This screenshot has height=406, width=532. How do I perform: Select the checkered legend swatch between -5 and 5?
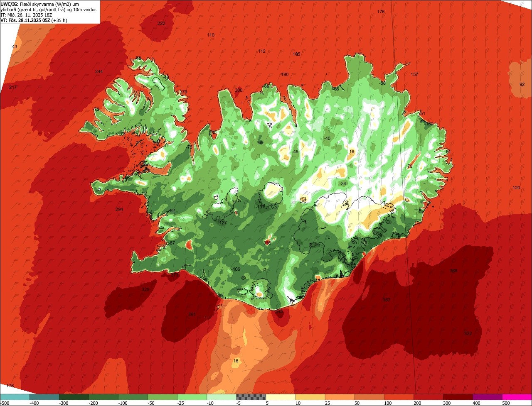[251, 397]
